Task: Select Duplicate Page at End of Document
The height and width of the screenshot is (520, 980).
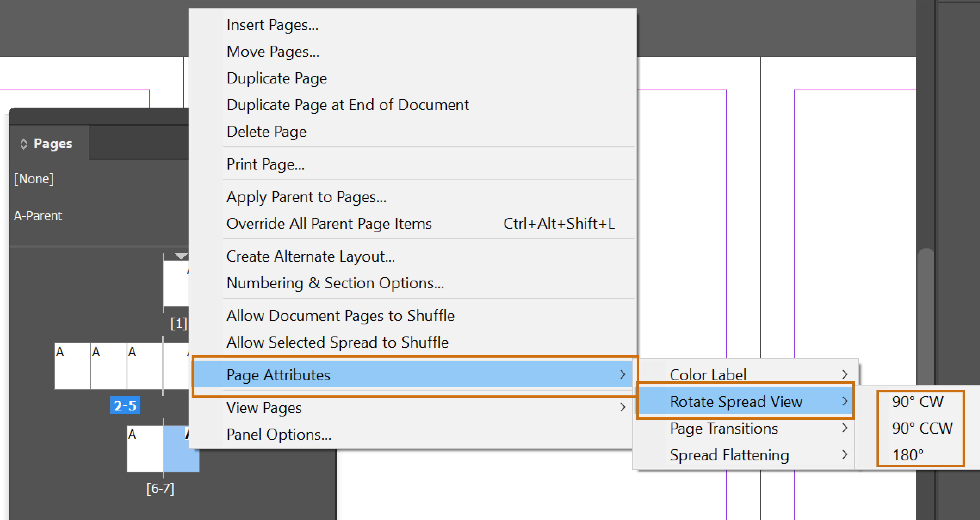Action: (x=347, y=105)
